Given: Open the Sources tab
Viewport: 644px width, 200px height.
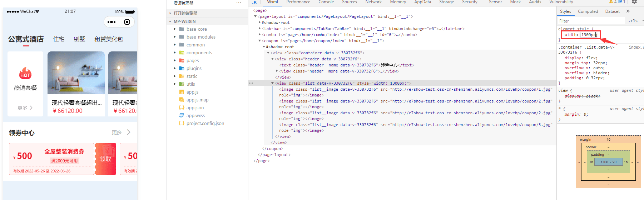Looking at the screenshot, I should (350, 2).
